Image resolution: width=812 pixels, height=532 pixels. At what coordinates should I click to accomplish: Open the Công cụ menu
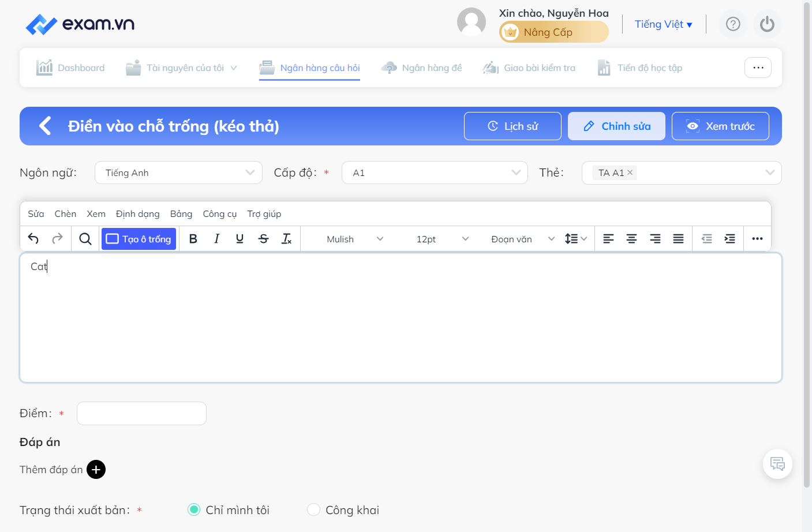point(220,214)
